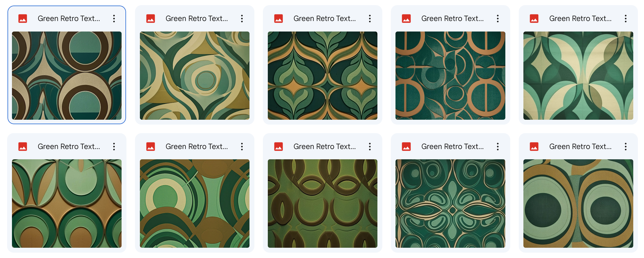Open the more options menu on the bottom-left card
Screen dimensions: 644x258
114,146
